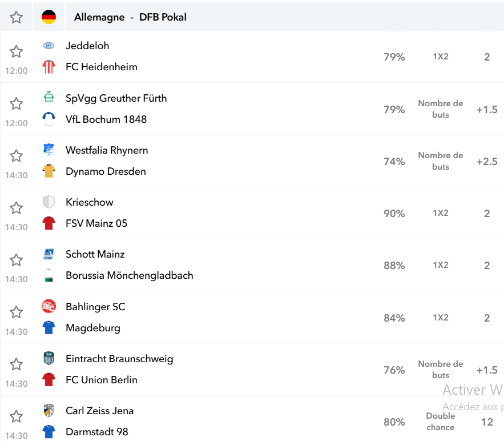Open the Krieschow team link

point(90,202)
